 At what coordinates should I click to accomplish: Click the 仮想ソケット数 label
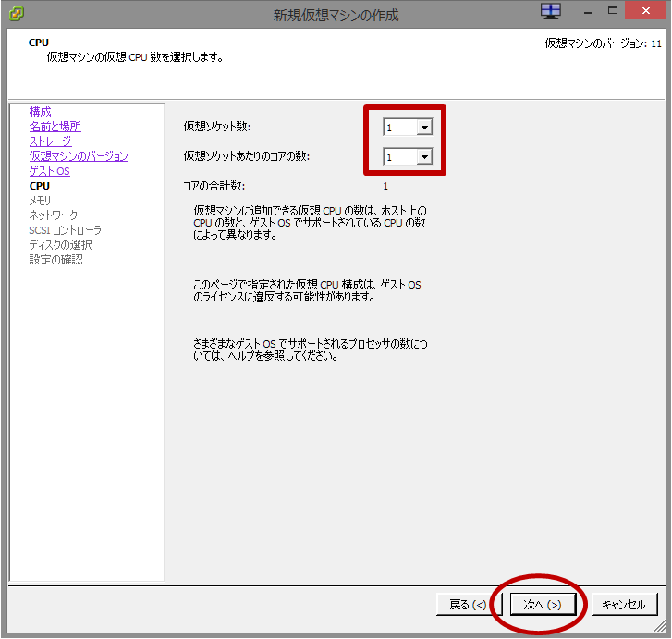217,126
